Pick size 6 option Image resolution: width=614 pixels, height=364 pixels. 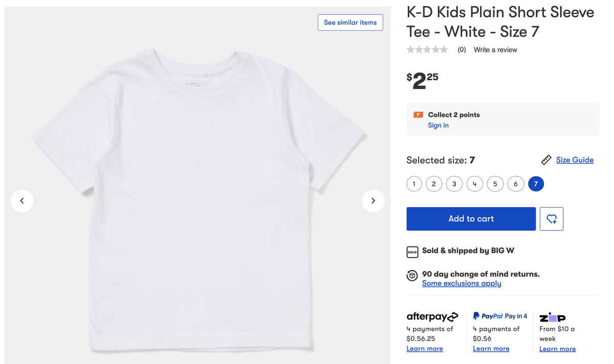pyautogui.click(x=515, y=184)
